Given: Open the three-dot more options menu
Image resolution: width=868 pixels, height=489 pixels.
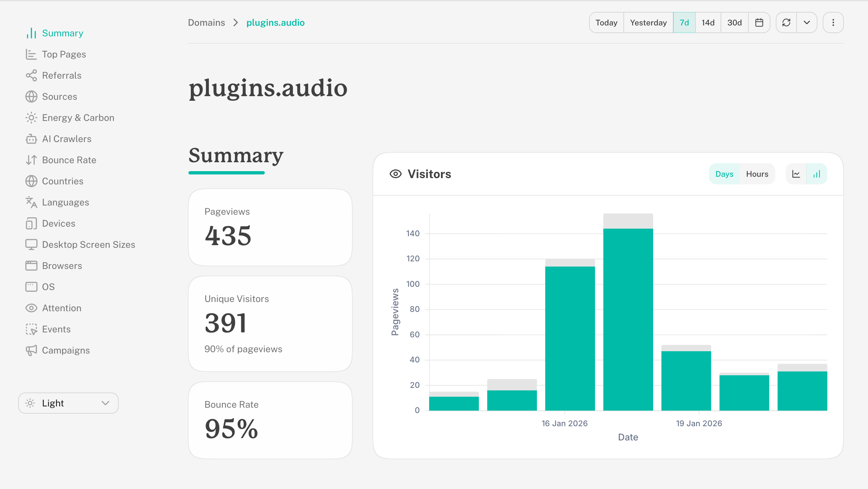Looking at the screenshot, I should [x=833, y=22].
